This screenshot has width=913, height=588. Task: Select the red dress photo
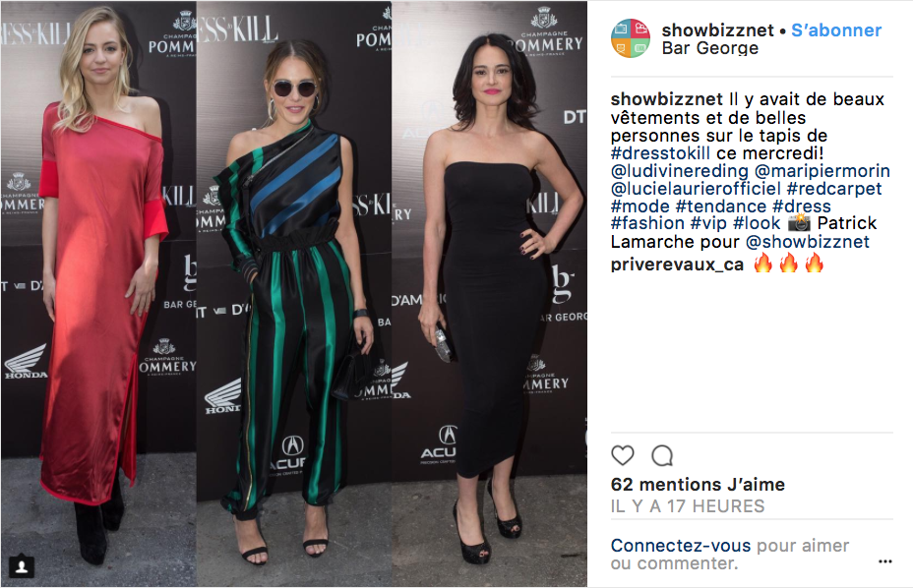[98, 294]
